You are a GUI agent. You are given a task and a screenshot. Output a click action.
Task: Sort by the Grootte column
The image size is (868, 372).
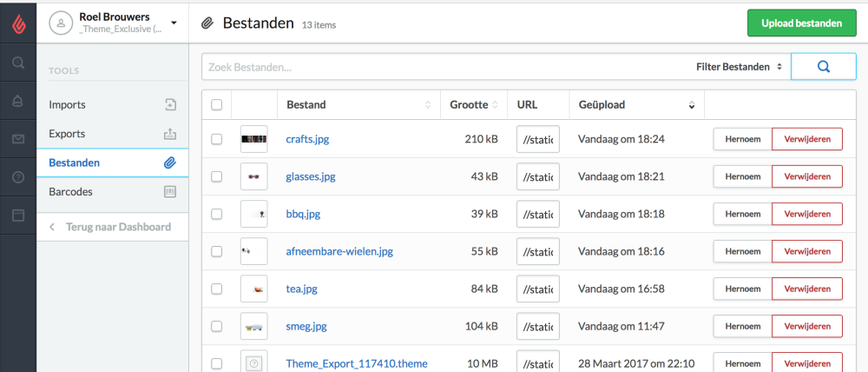point(474,105)
